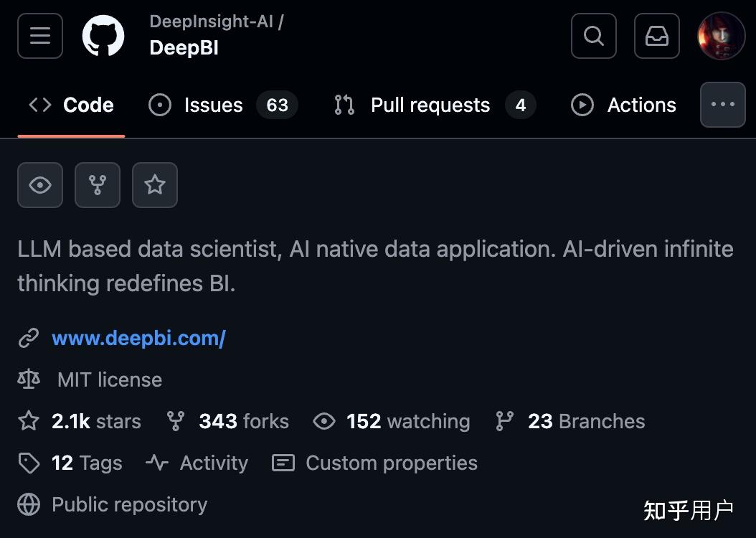
Task: Fork the repository using fork icon button
Action: click(98, 185)
